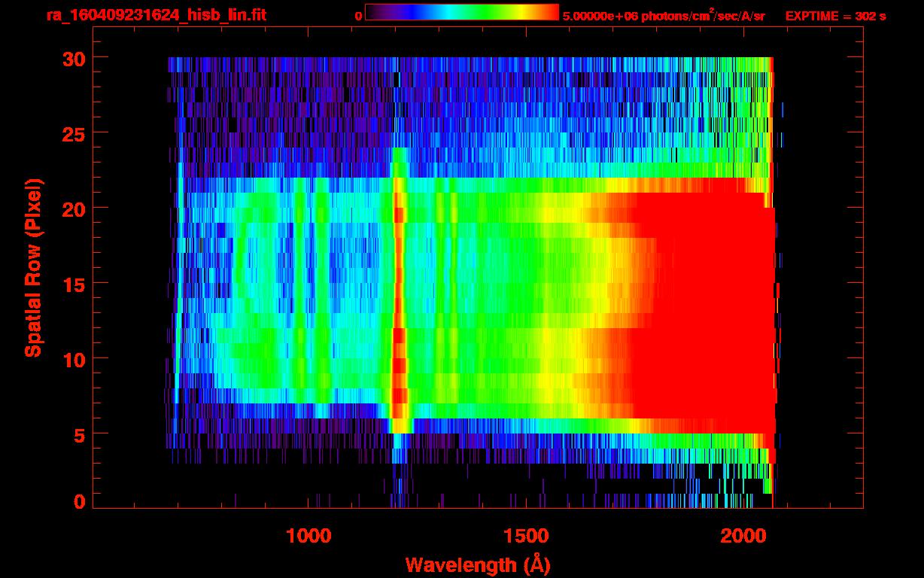Click the dark purple start of the color bar
This screenshot has width=924, height=578.
click(x=374, y=13)
